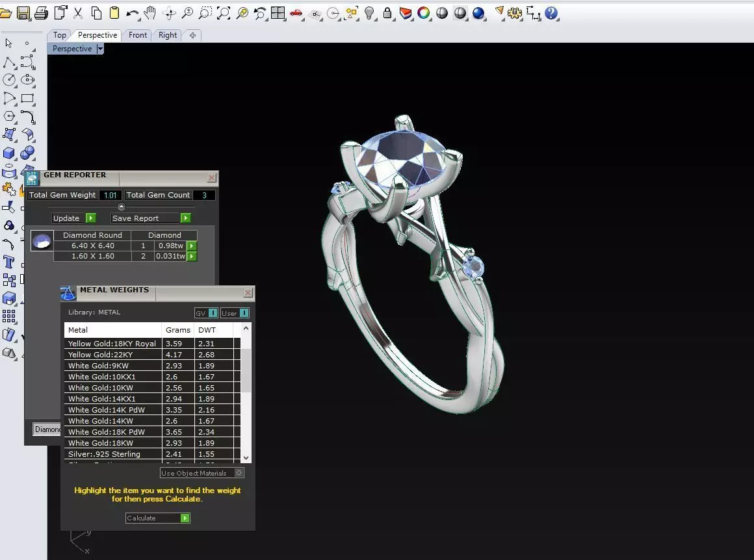Select the Yellow Gold:18KY Royal row

pyautogui.click(x=152, y=344)
